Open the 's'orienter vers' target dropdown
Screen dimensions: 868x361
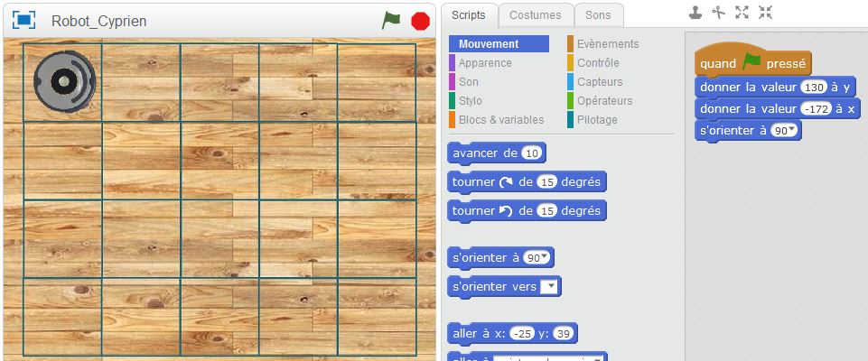(x=549, y=287)
